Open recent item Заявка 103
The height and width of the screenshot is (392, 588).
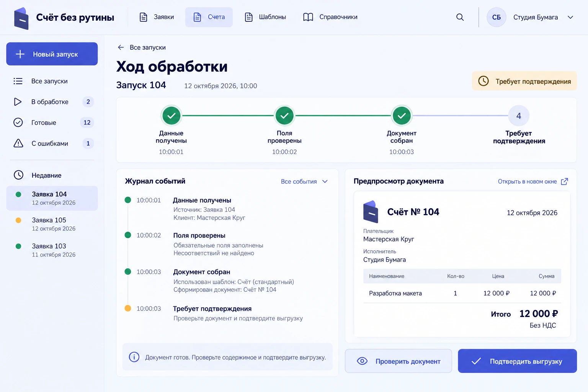click(x=52, y=250)
